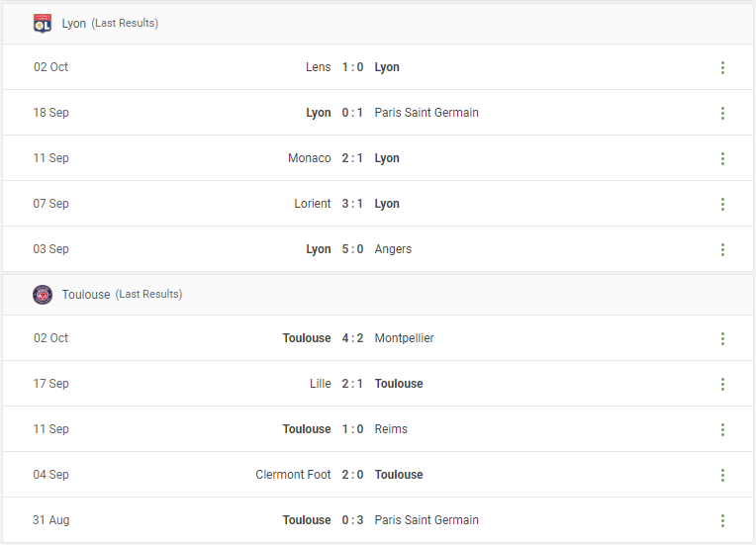The width and height of the screenshot is (756, 545).
Task: Open three-dot menu for Monaco vs Lyon
Action: click(x=722, y=158)
